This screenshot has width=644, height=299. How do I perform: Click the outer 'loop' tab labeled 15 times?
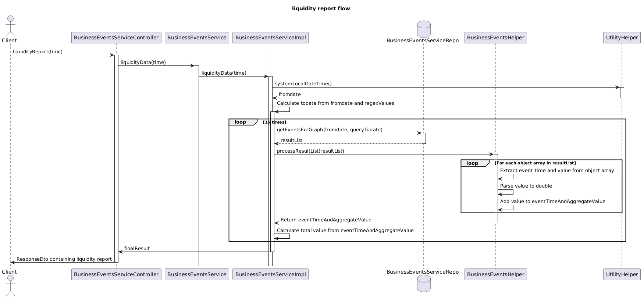click(243, 122)
